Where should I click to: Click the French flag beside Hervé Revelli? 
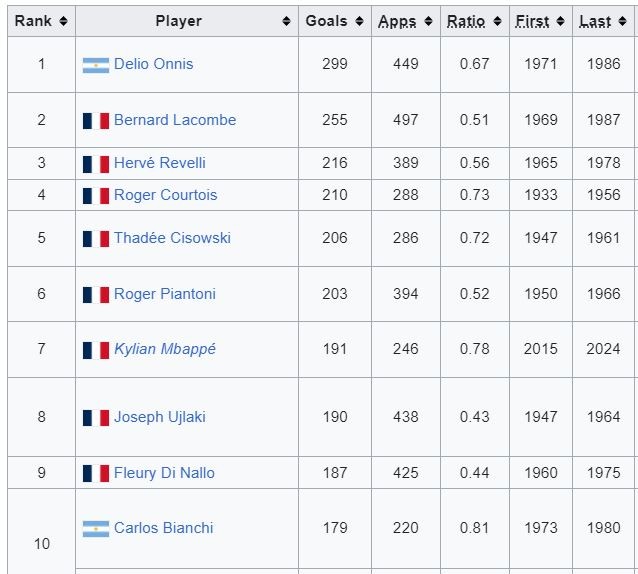click(96, 164)
